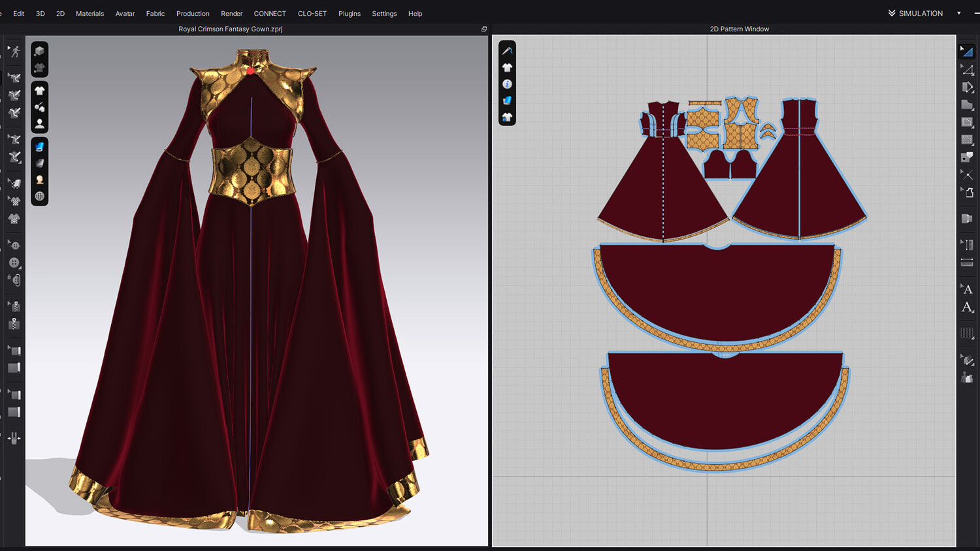Screen dimensions: 980x551
Task: Toggle locked T-shirt icon in 2D toolbar
Action: 507,117
